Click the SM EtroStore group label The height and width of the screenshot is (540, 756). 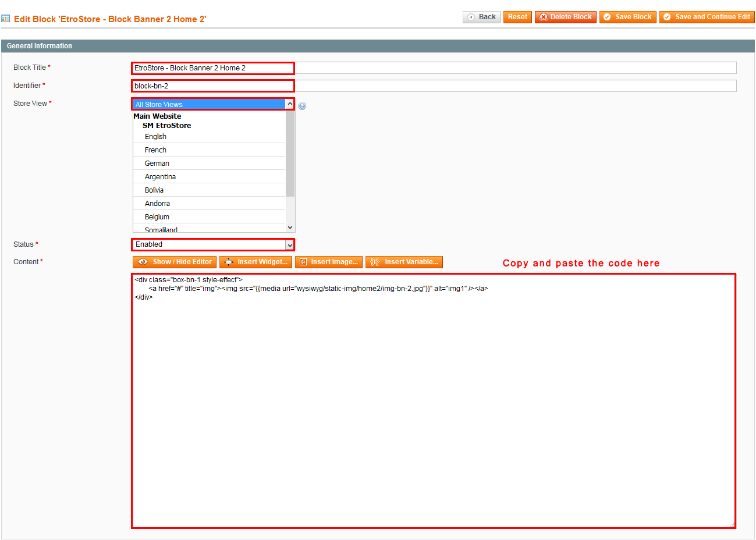[x=166, y=126]
